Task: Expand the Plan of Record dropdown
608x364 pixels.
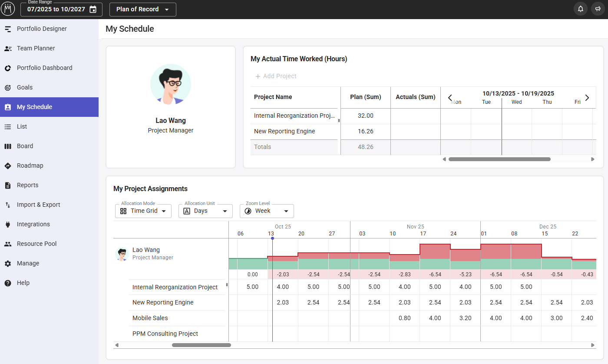Action: [x=142, y=10]
